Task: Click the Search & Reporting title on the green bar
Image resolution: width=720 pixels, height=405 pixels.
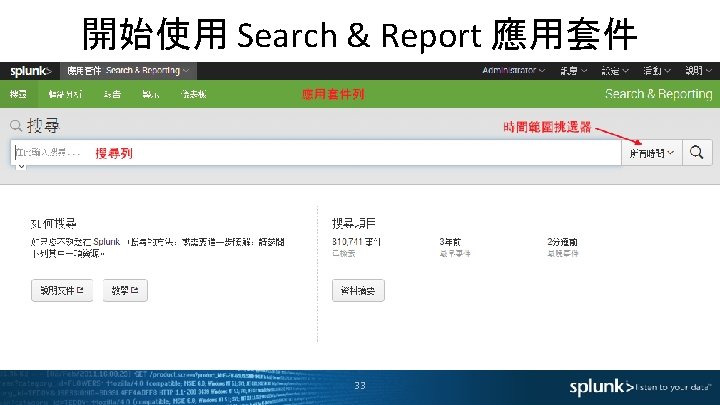Action: (658, 94)
